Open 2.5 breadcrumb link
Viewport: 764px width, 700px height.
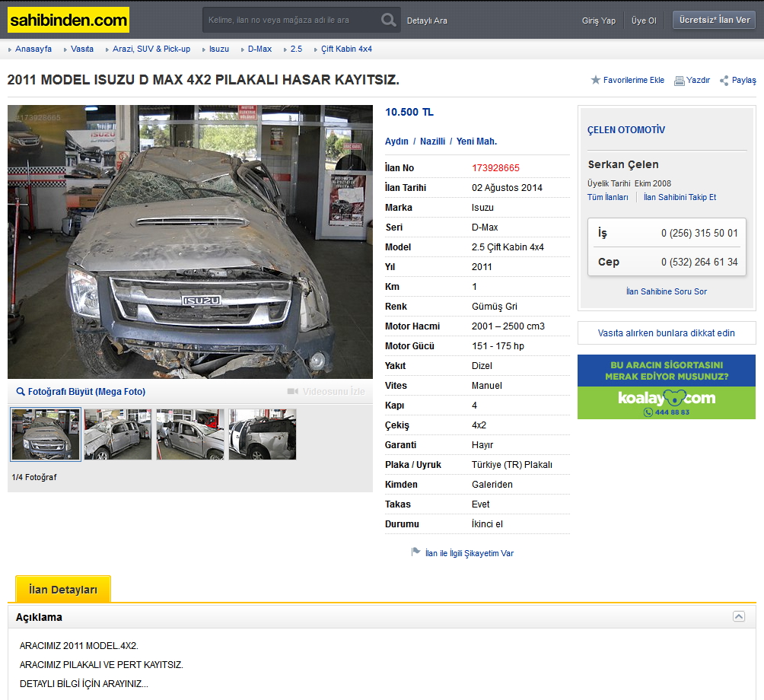pos(296,49)
